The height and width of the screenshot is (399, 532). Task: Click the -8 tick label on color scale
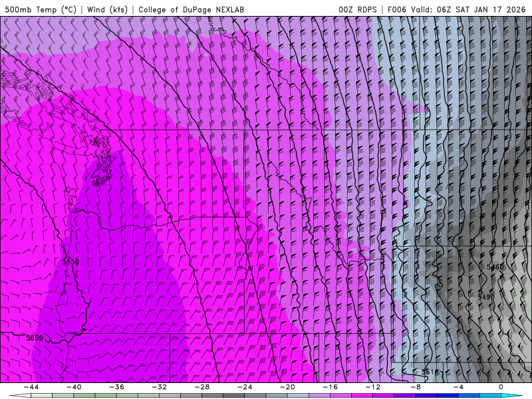416,387
